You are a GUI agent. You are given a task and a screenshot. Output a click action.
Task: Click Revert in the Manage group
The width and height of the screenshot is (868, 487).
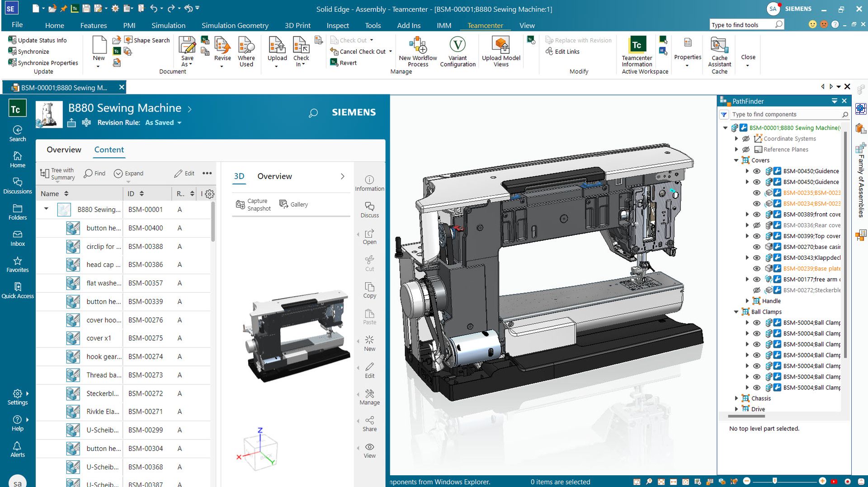pos(345,63)
